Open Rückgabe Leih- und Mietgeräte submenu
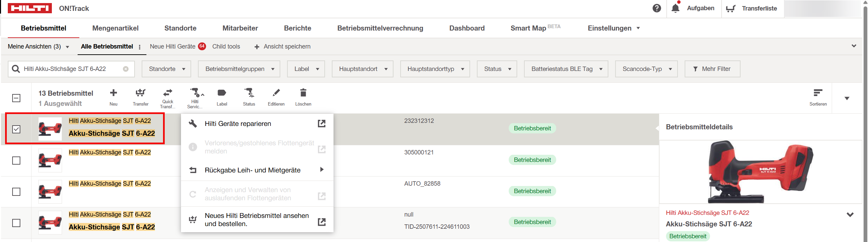The image size is (868, 242). point(257,170)
